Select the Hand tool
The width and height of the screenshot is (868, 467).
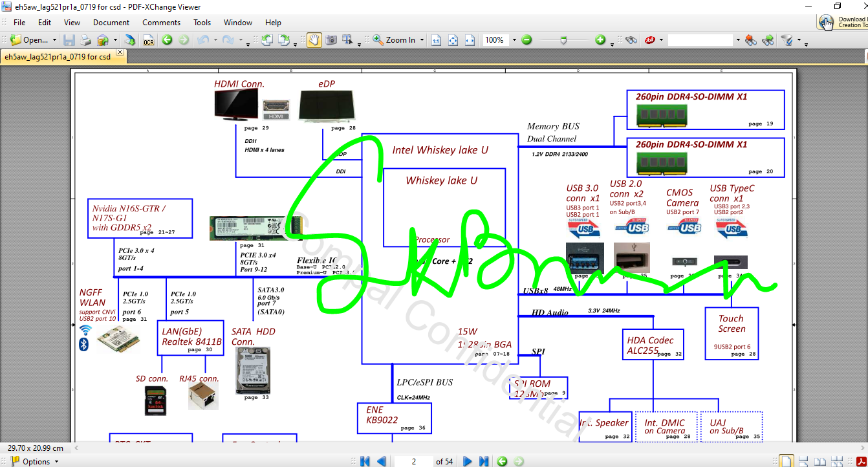314,40
